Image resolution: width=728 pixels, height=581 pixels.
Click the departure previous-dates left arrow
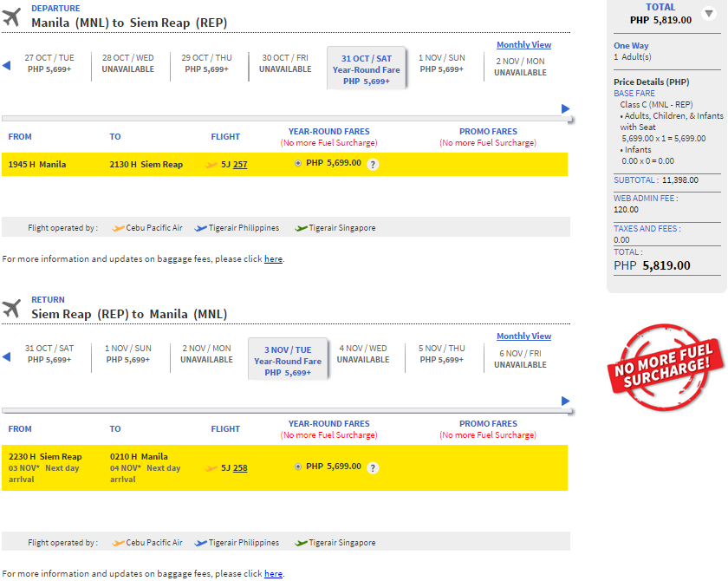coord(6,65)
